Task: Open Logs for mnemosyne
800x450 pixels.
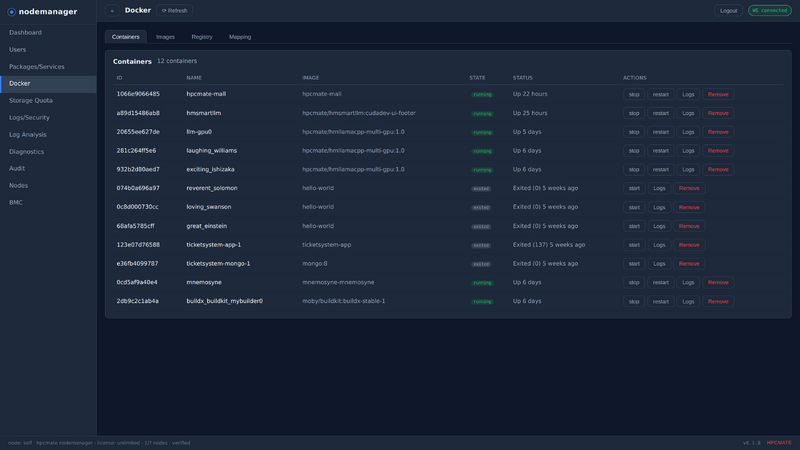Action: 688,283
